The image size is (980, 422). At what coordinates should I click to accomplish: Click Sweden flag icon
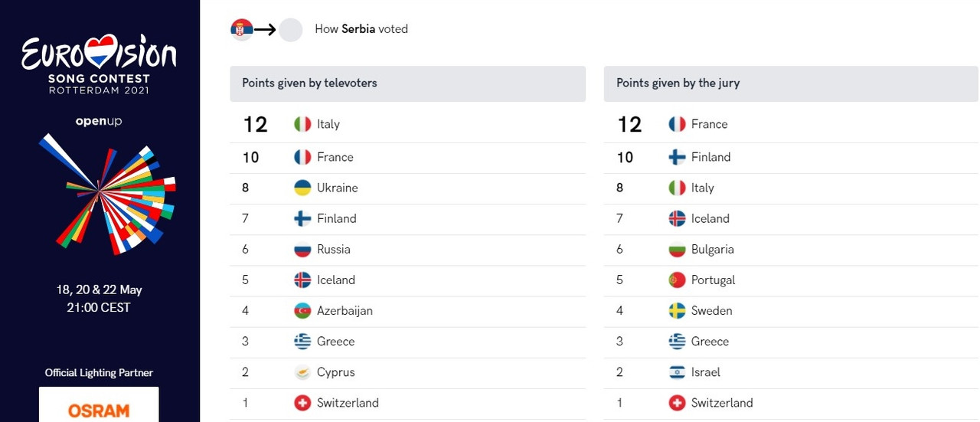(677, 310)
